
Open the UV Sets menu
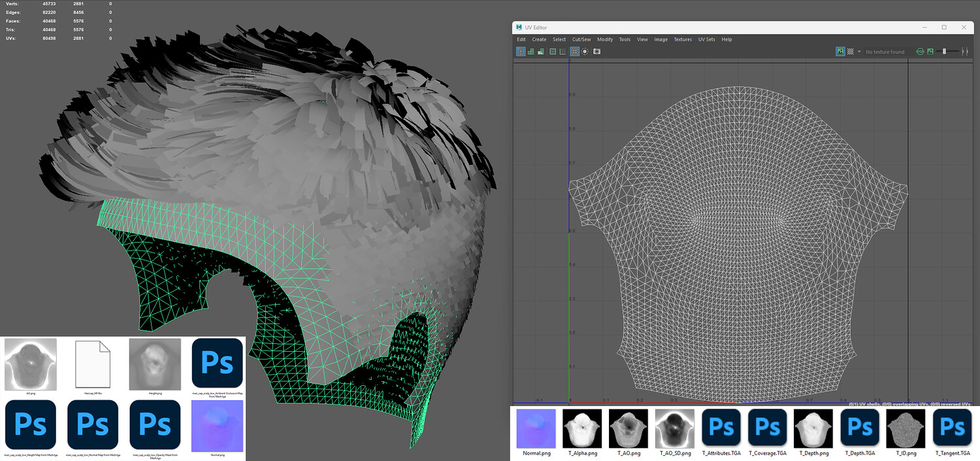(x=706, y=39)
